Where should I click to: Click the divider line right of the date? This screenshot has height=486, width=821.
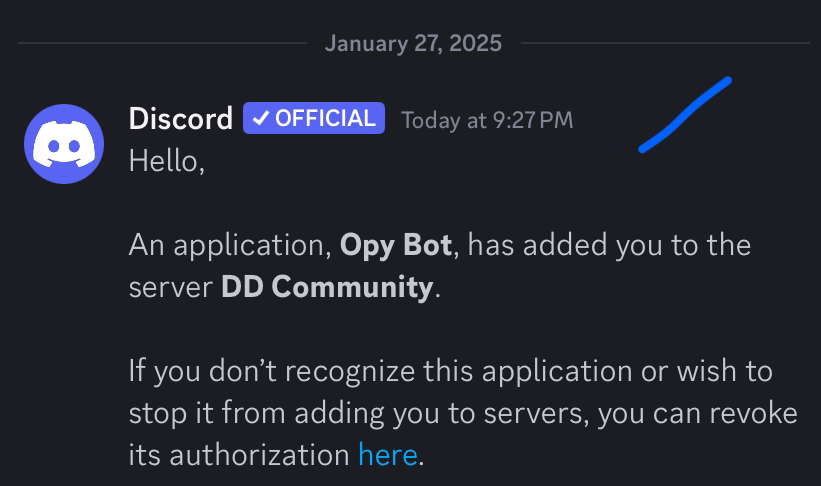665,43
